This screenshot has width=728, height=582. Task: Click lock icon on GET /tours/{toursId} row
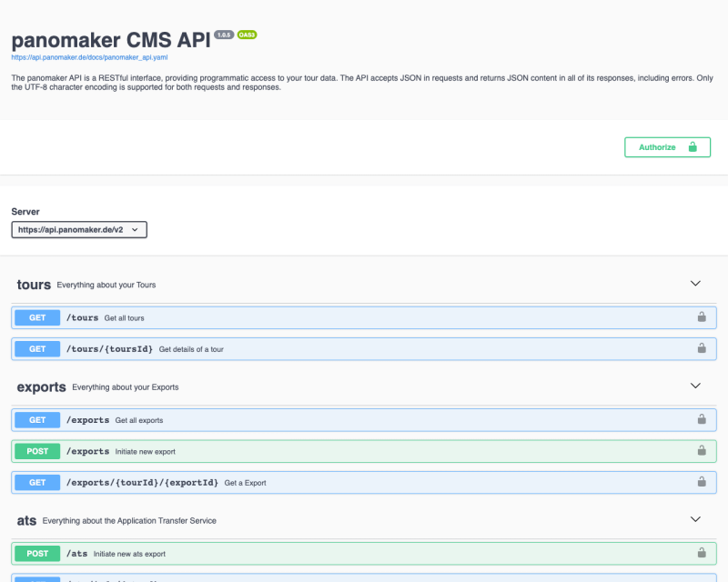[702, 348]
